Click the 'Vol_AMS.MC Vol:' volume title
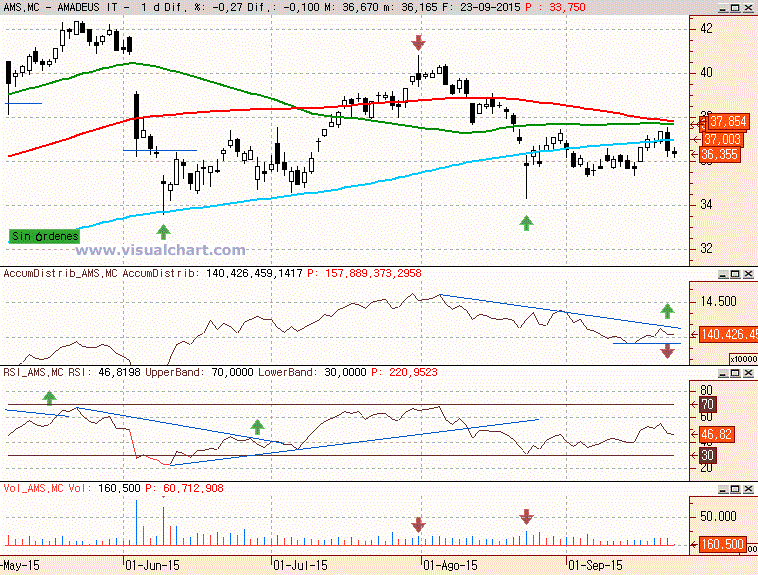 coord(48,488)
